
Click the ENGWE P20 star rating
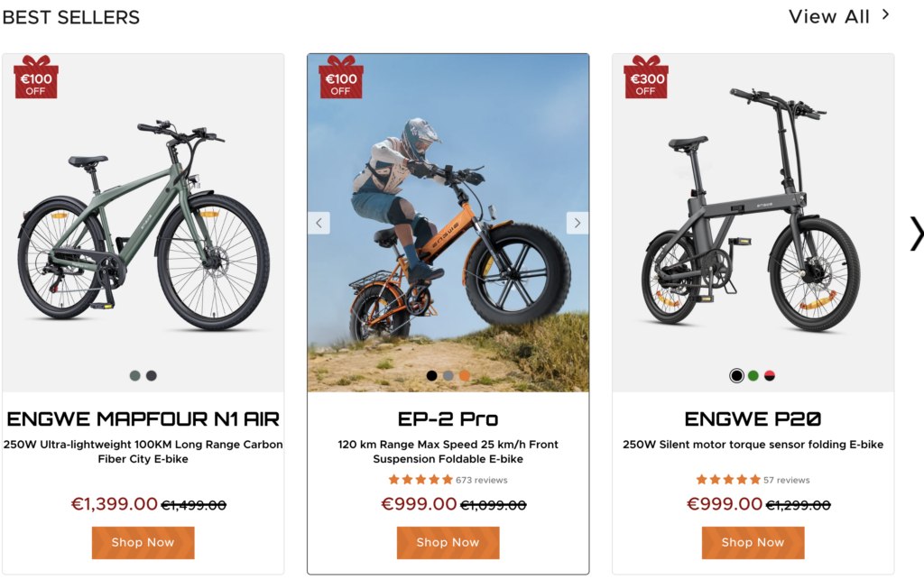[x=728, y=480]
